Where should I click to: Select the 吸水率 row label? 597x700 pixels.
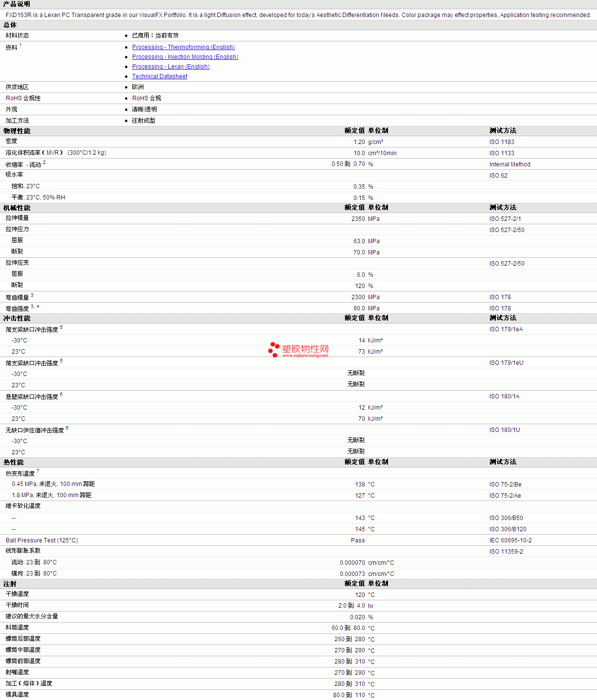pos(14,175)
